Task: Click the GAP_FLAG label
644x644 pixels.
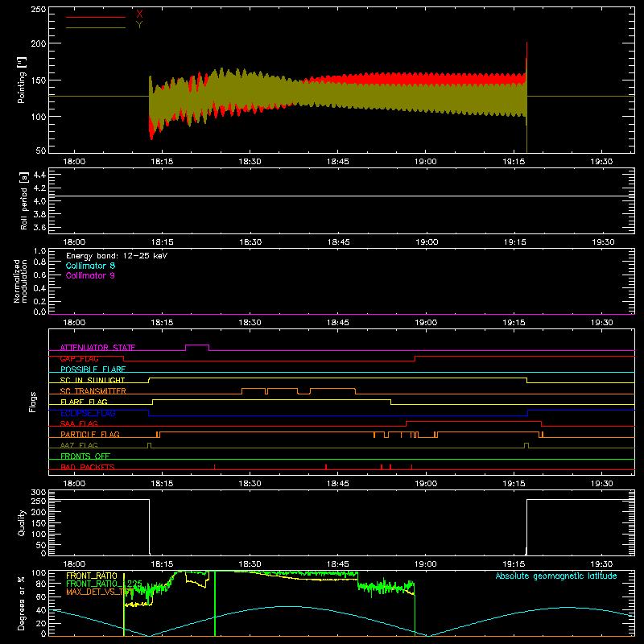Action: click(x=79, y=358)
